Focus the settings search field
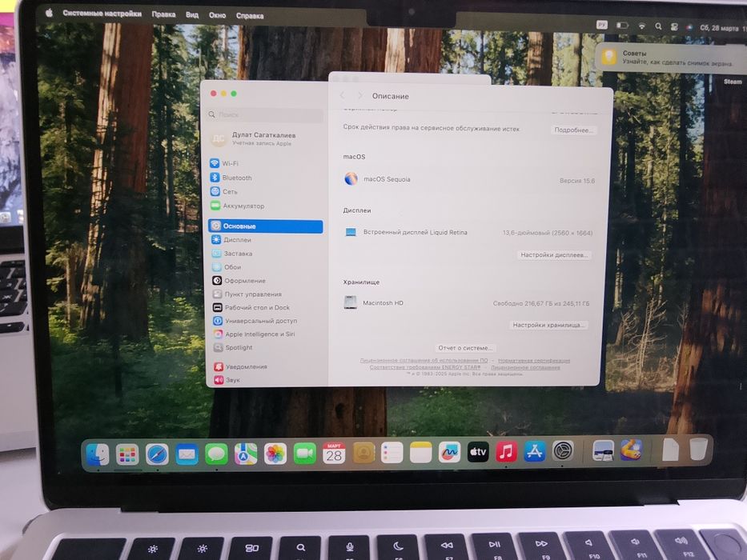The height and width of the screenshot is (560, 747). pos(265,114)
